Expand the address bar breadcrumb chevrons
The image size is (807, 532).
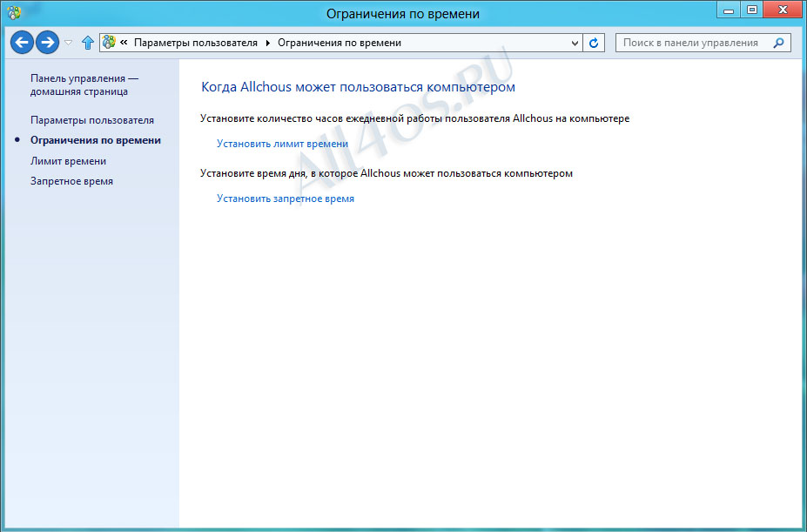click(x=124, y=43)
